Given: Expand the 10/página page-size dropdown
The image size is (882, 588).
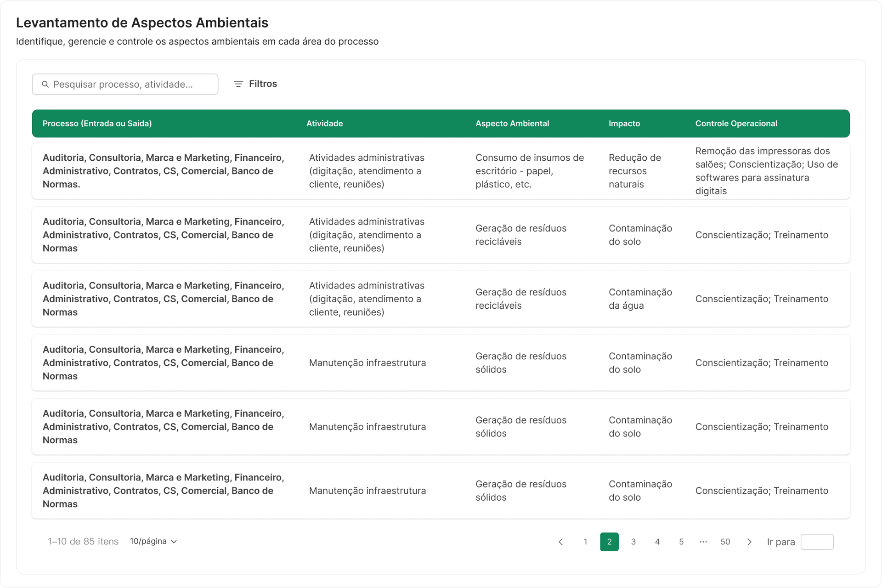Looking at the screenshot, I should (x=153, y=542).
